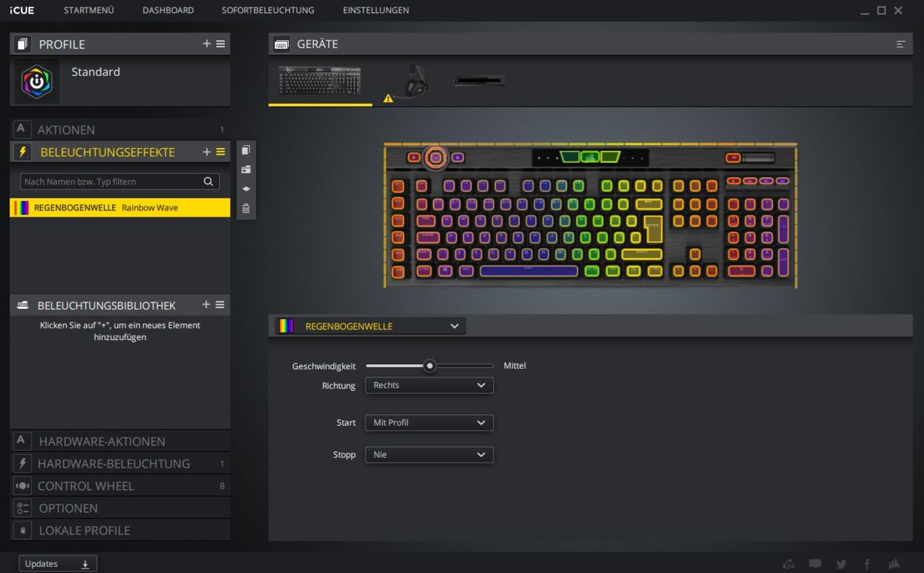The height and width of the screenshot is (573, 924).
Task: Open the LOKALE PROFILE section
Action: [120, 530]
